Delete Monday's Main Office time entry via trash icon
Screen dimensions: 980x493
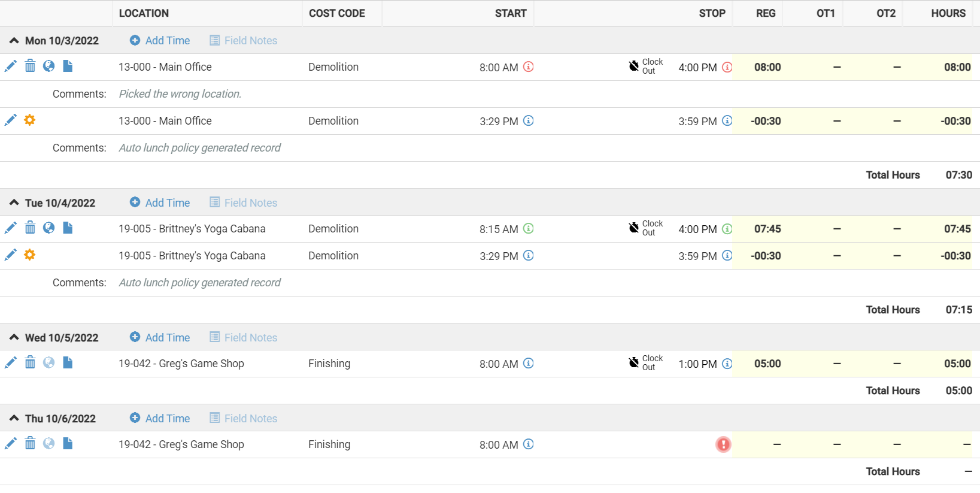pyautogui.click(x=30, y=66)
